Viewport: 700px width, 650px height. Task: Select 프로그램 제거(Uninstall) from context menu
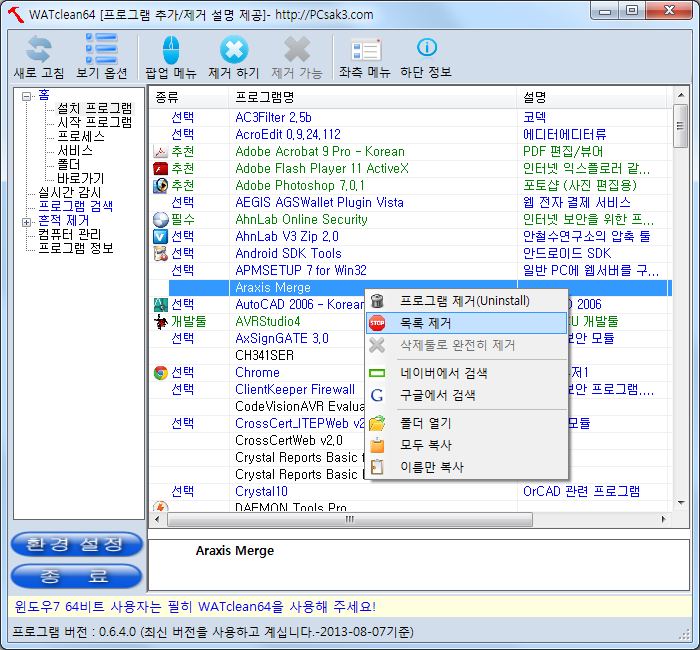pyautogui.click(x=465, y=301)
